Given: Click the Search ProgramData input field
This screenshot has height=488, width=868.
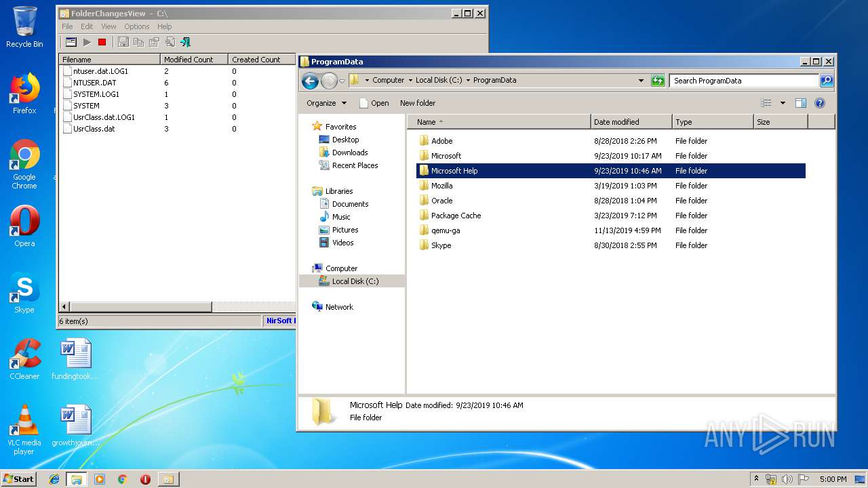Looking at the screenshot, I should (744, 81).
